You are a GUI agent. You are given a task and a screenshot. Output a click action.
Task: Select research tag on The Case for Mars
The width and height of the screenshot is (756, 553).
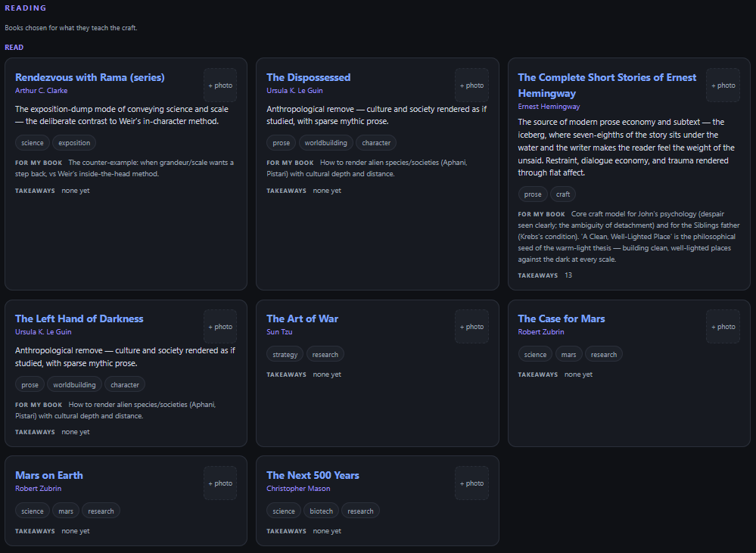tap(604, 354)
